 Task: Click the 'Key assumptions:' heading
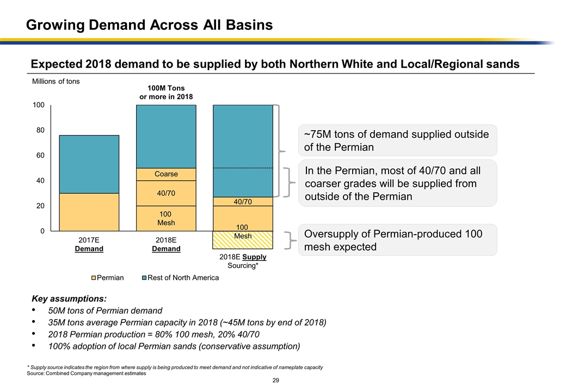click(x=69, y=299)
